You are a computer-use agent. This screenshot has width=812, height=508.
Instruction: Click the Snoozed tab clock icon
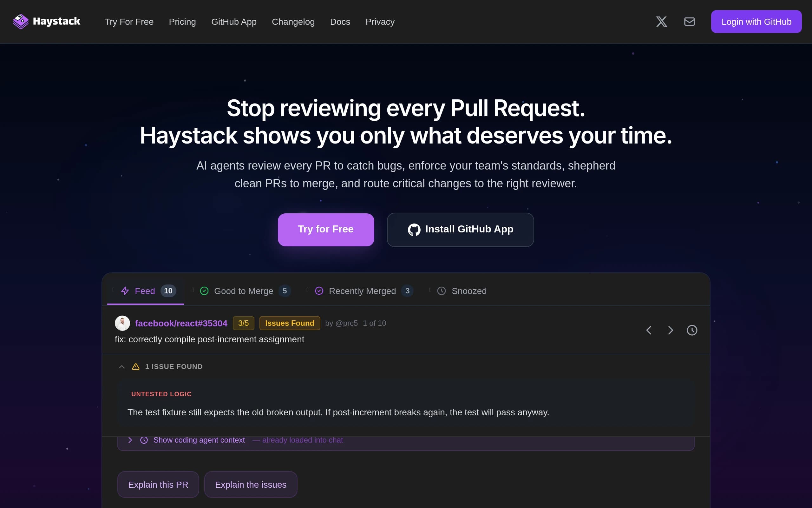tap(442, 291)
